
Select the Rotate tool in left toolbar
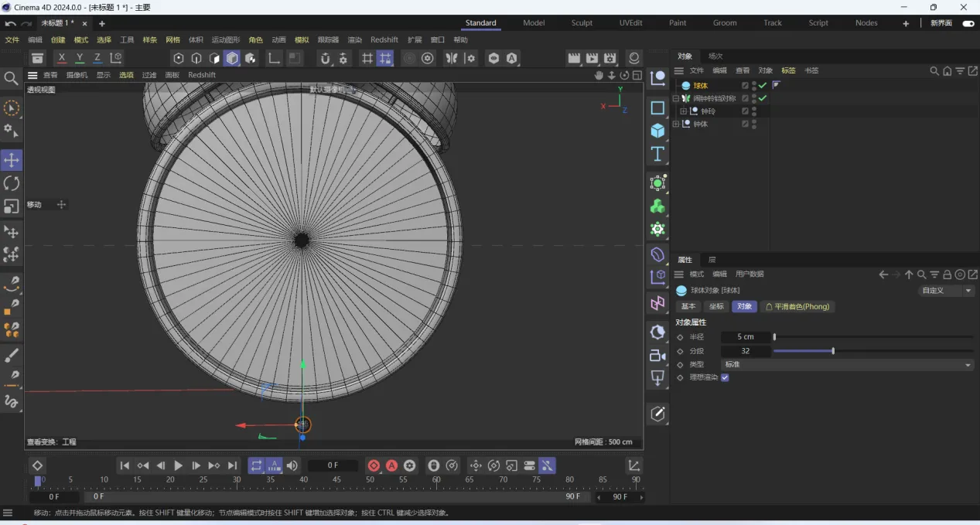pyautogui.click(x=12, y=183)
